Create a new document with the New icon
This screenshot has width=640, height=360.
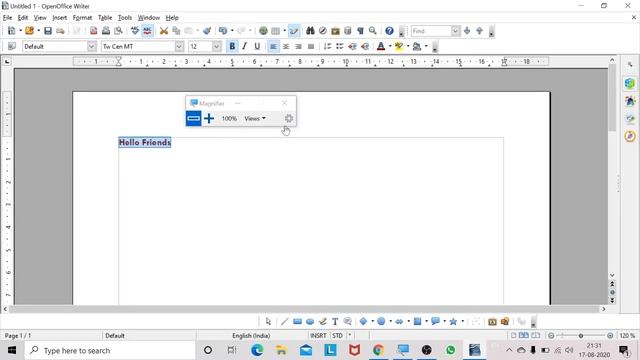pos(11,31)
